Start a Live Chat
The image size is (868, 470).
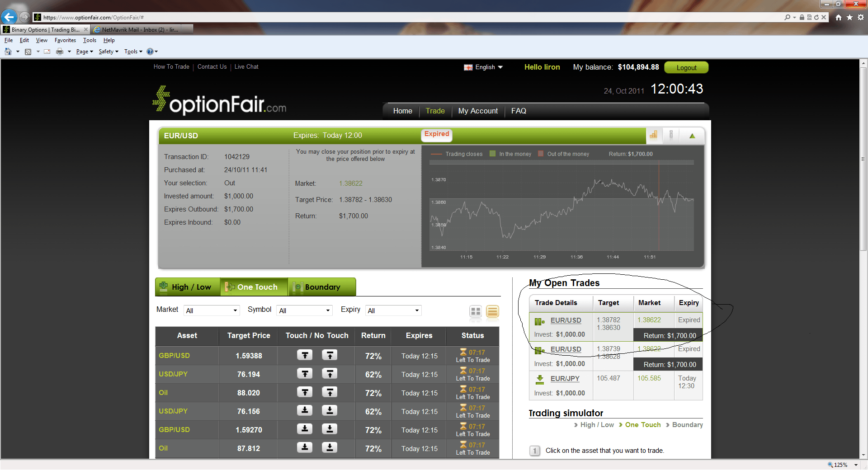[246, 67]
